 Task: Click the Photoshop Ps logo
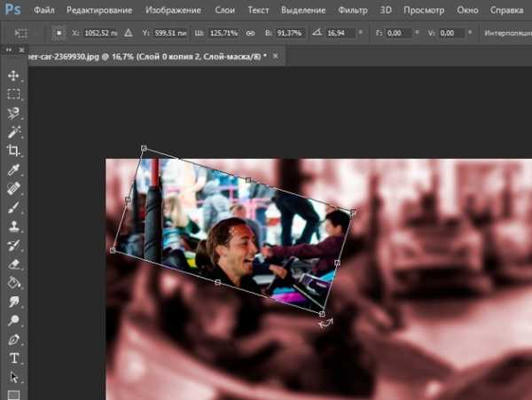(12, 9)
